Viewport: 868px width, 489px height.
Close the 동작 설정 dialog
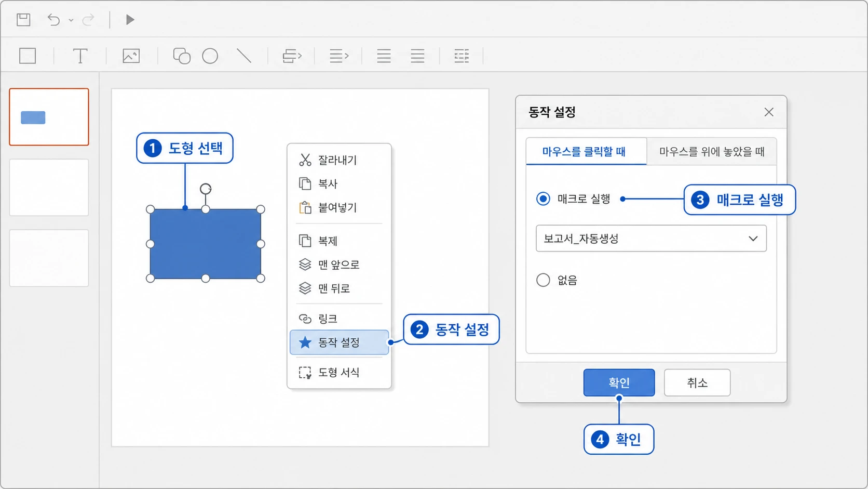[769, 112]
